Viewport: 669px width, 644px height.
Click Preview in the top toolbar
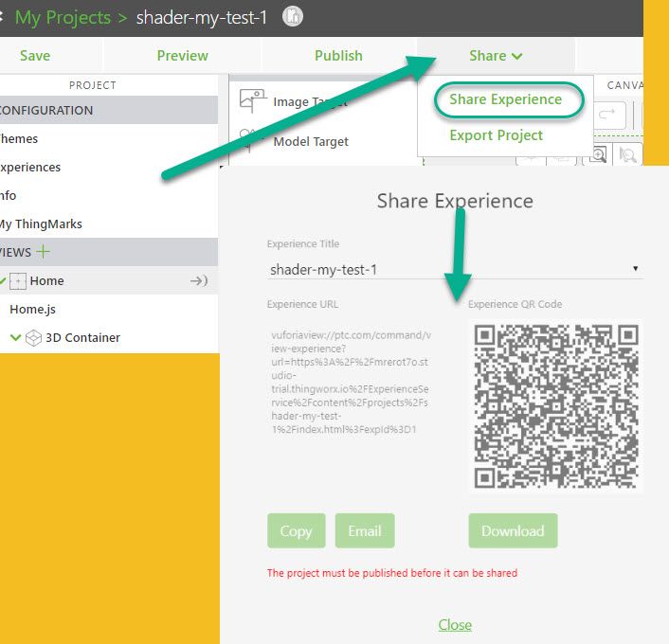182,56
